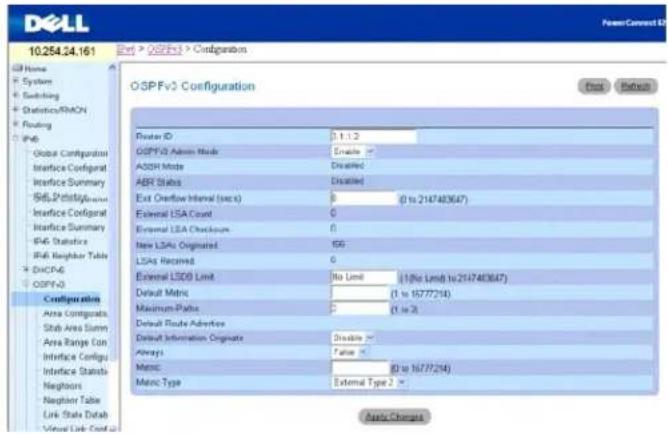Click the Dell logo in the header

tap(57, 24)
